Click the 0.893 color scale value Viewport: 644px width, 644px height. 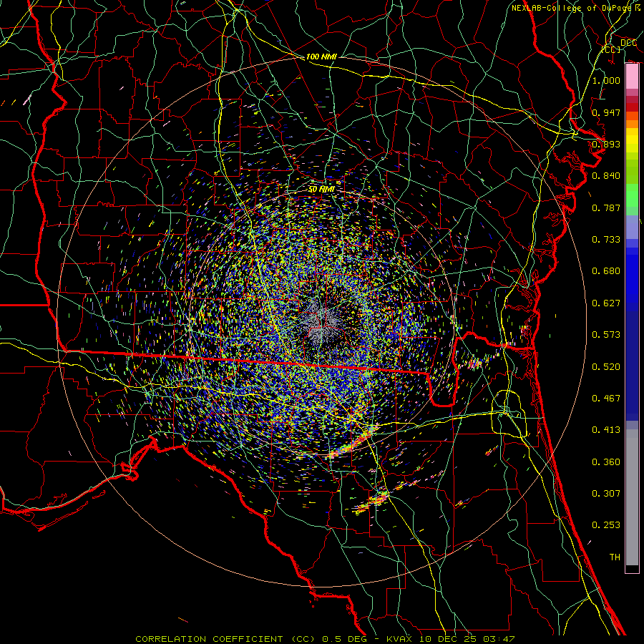coord(606,144)
